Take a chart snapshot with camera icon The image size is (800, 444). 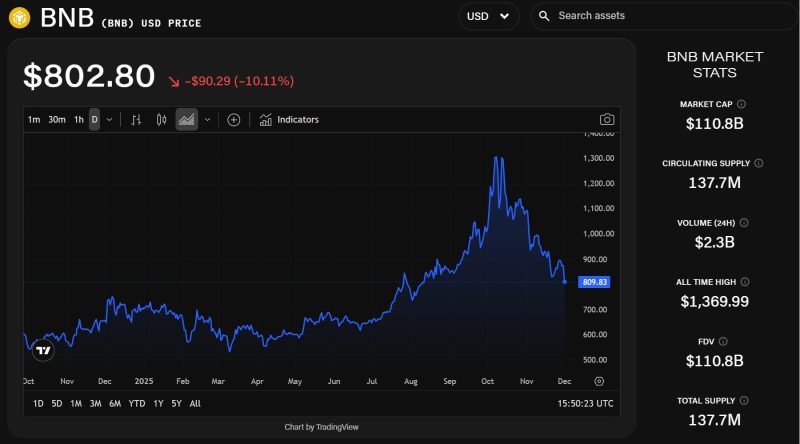click(x=607, y=120)
